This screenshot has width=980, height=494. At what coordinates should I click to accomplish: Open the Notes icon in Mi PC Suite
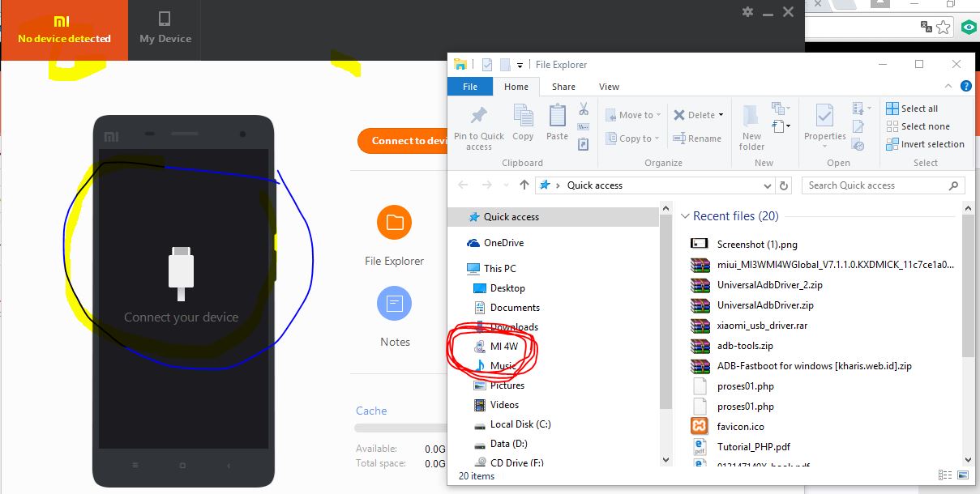click(395, 304)
